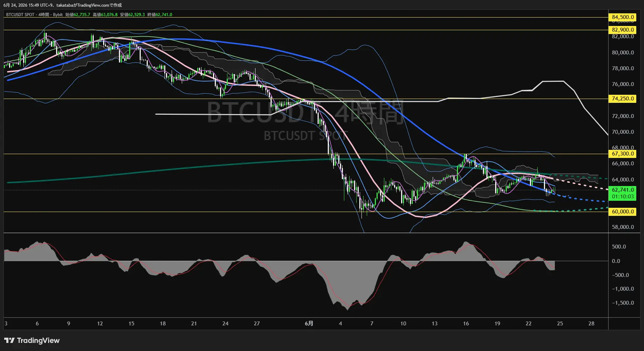Click the 64,000.0 price scale label
The width and height of the screenshot is (644, 351).
623,180
